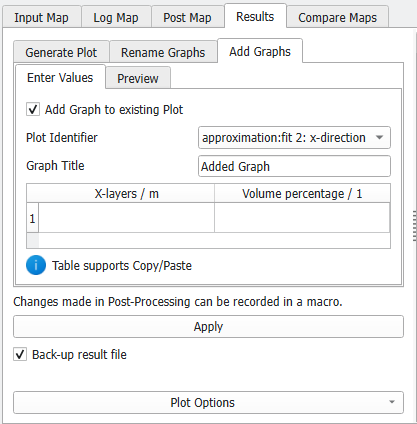
Task: Switch to the Preview tab
Action: pyautogui.click(x=138, y=78)
